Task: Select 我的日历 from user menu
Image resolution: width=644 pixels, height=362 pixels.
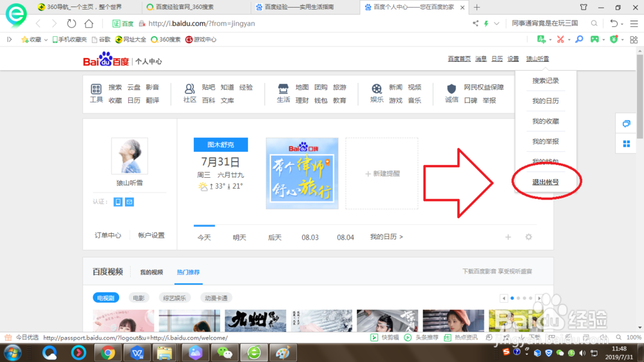Action: (545, 100)
